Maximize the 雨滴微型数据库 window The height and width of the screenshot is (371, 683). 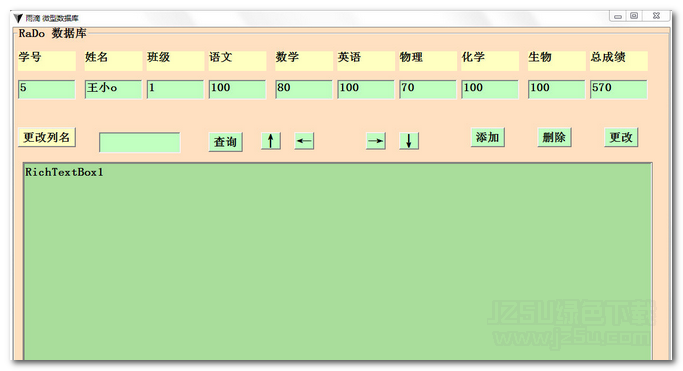pyautogui.click(x=634, y=16)
